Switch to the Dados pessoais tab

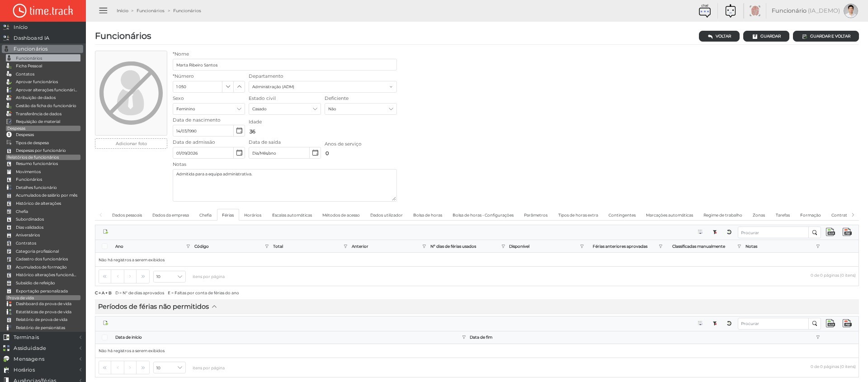tap(127, 215)
